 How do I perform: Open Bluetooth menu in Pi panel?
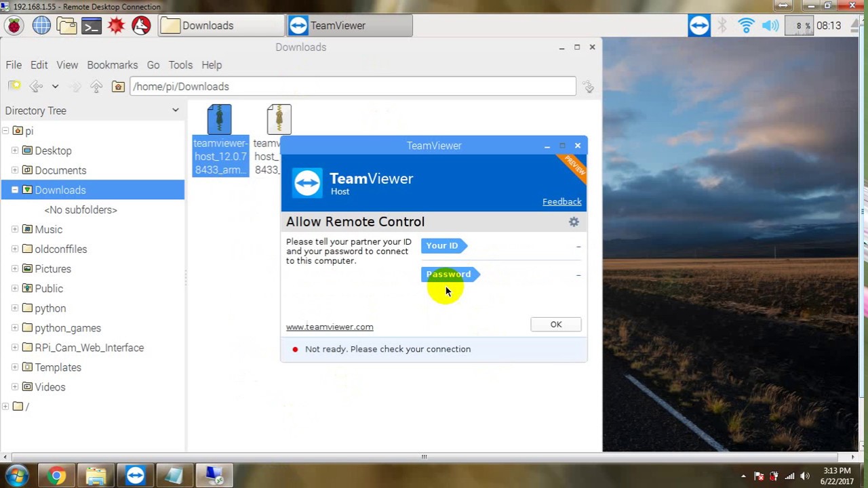point(723,26)
